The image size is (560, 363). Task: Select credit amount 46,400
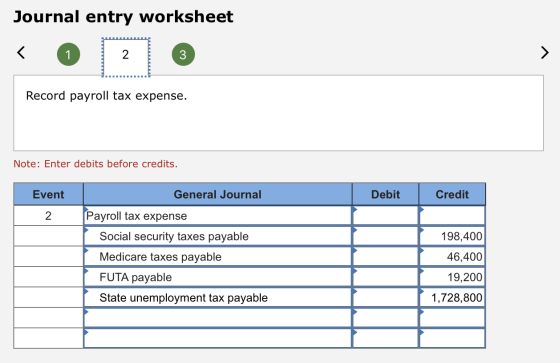click(452, 257)
